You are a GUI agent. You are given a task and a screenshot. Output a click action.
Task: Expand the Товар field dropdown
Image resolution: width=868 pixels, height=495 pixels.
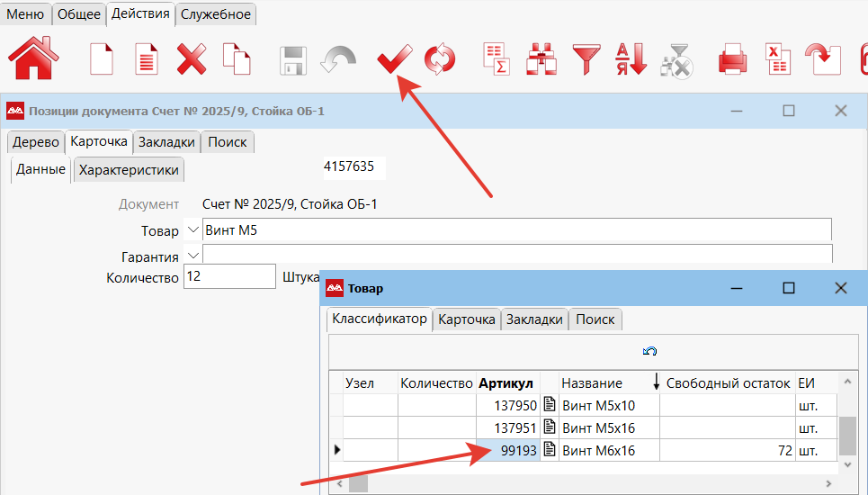pos(192,229)
